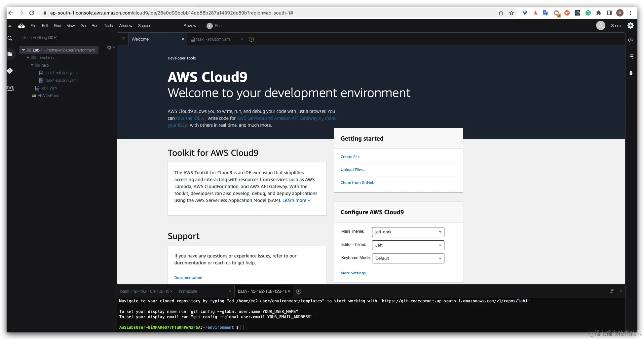The height and width of the screenshot is (339, 644).
Task: Click the Cloud9 logo icon in menu bar
Action: point(21,26)
